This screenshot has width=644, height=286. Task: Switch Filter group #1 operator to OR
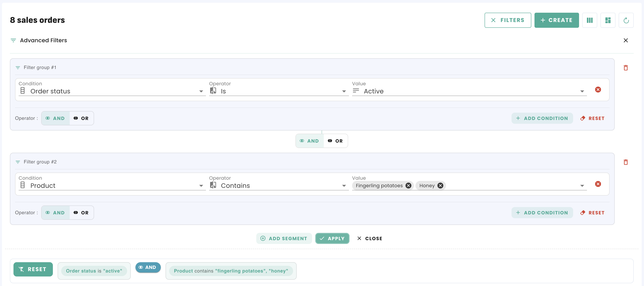click(x=81, y=118)
